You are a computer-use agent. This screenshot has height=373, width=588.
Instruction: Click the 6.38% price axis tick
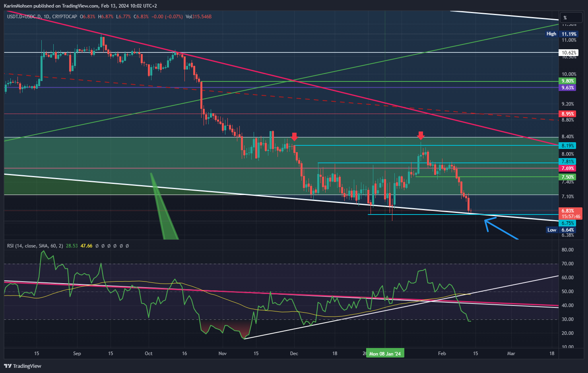568,235
